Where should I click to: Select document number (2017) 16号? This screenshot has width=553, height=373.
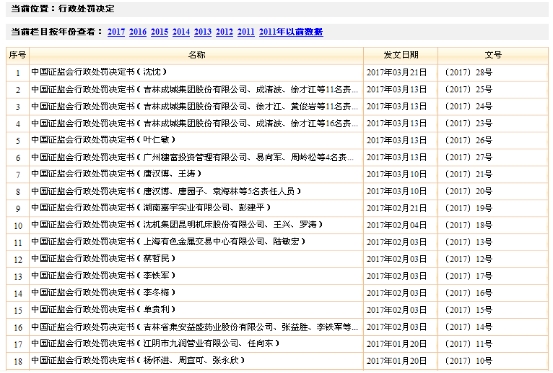(468, 293)
